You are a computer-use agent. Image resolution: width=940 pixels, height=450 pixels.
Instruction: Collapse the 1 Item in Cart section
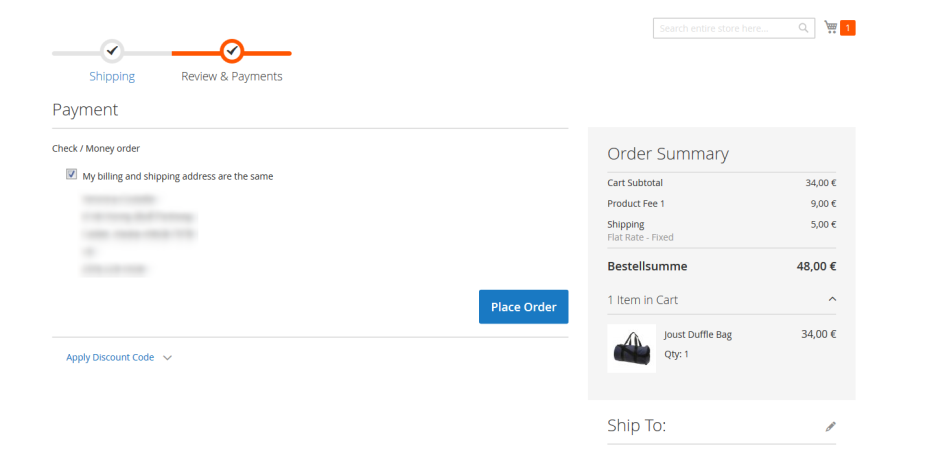[x=832, y=299]
